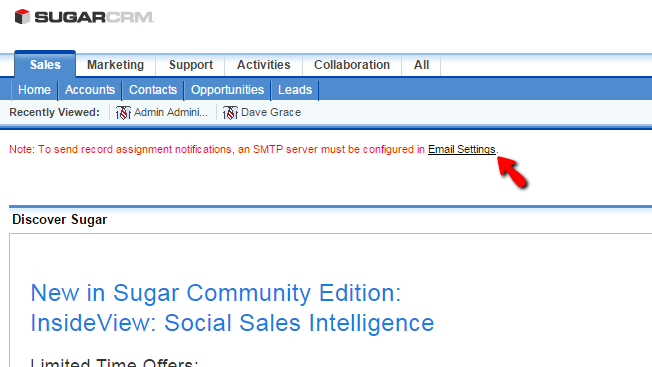
Task: Open the Leads module
Action: [295, 90]
